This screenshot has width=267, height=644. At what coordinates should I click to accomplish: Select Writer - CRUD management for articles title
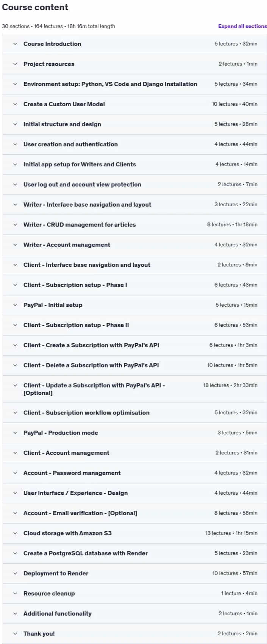click(80, 225)
